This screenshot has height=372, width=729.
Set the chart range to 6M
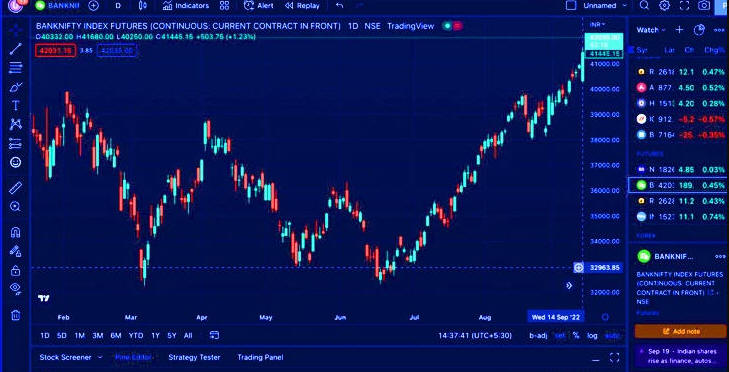(116, 335)
